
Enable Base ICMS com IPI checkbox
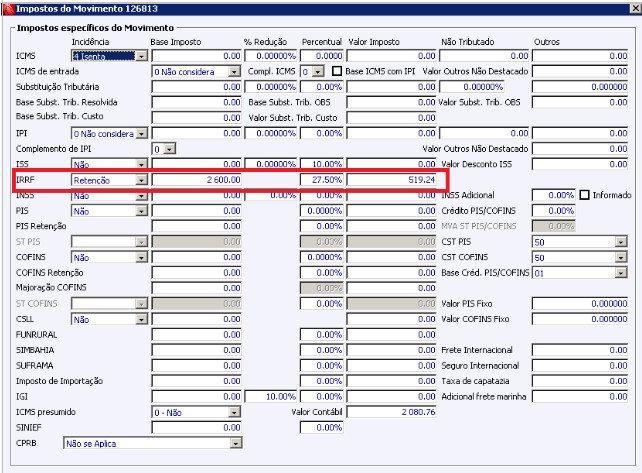pos(337,71)
